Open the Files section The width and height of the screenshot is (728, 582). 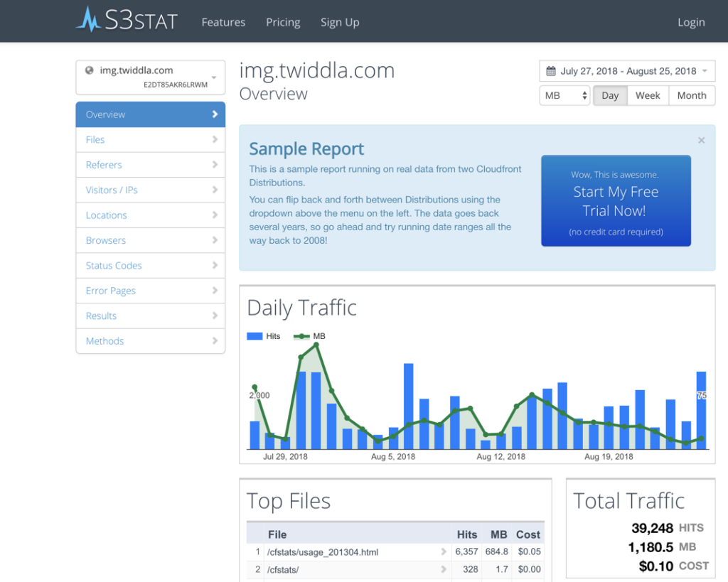click(151, 140)
